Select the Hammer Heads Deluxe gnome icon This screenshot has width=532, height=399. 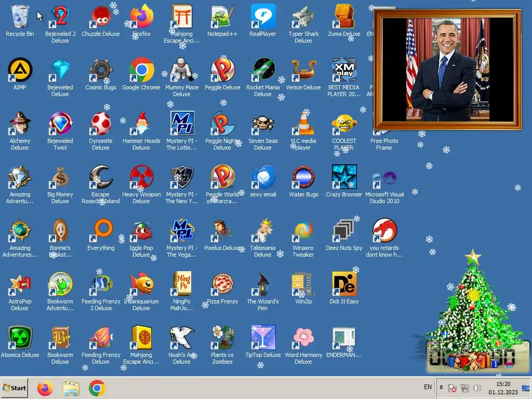coord(141,123)
